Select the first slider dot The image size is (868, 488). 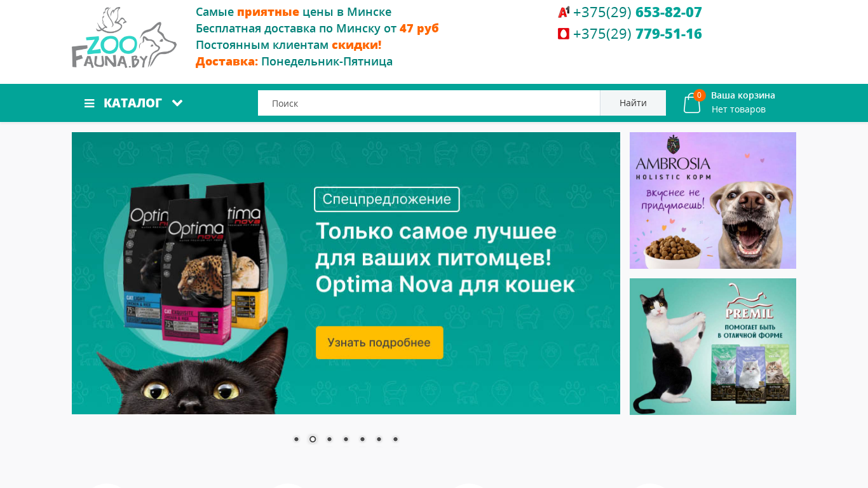pos(296,439)
